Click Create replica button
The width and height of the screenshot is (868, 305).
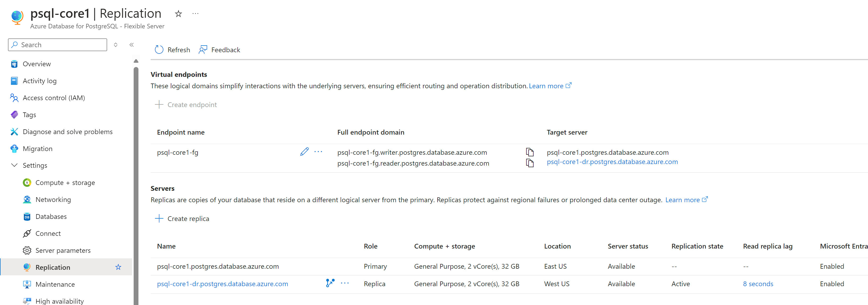click(x=182, y=219)
